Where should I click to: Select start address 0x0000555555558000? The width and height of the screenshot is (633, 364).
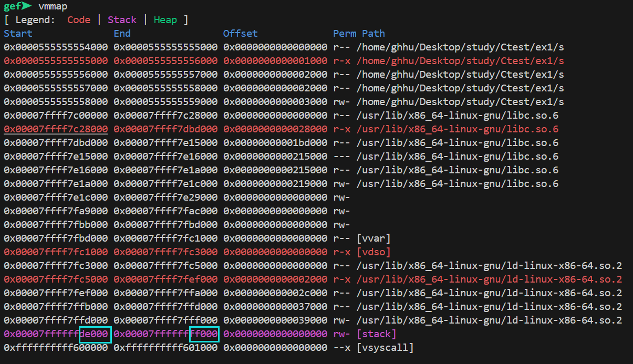[x=56, y=102]
